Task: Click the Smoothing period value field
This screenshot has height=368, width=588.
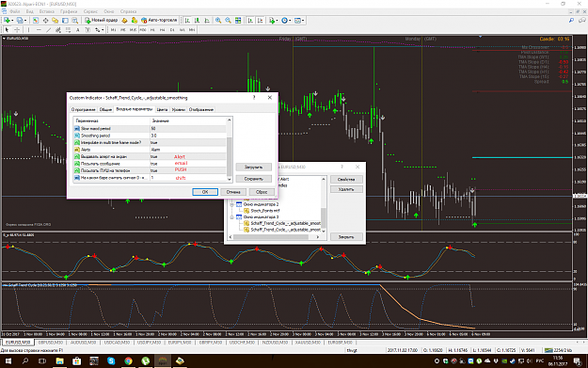Action: coord(188,136)
